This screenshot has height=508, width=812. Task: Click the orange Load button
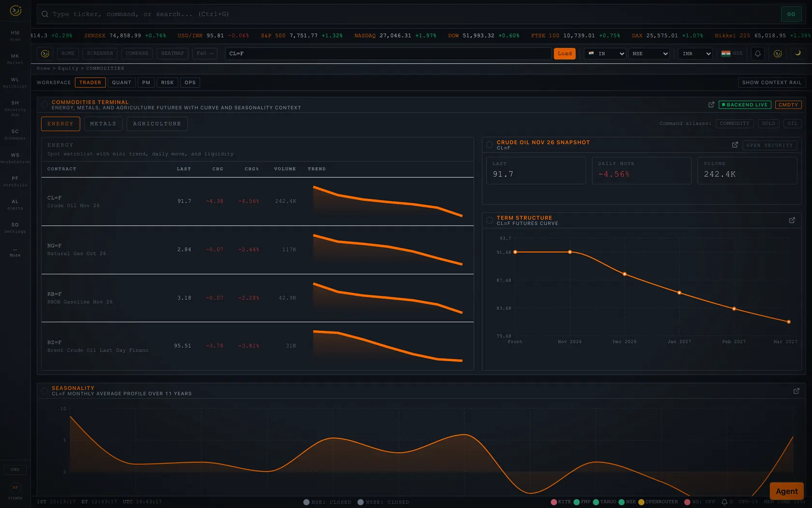pyautogui.click(x=565, y=54)
